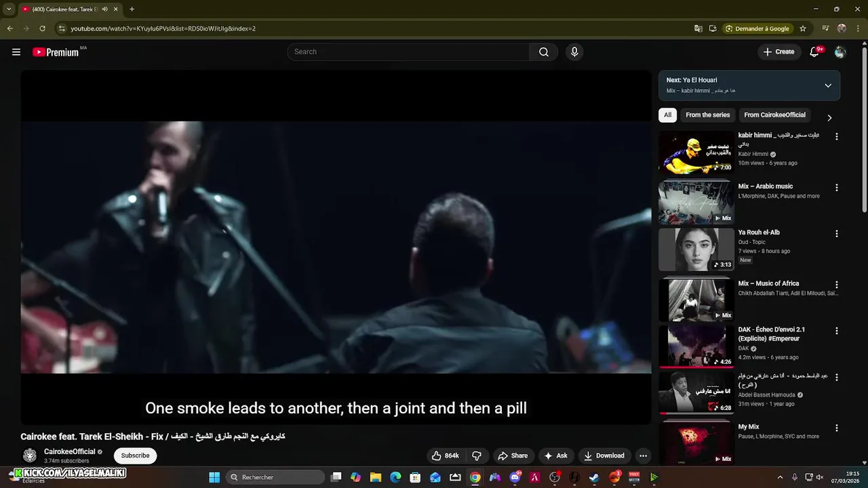Open Ya Rouh el-Alb thumbnail 3:13
Viewport: 868px width, 488px height.
(x=696, y=249)
